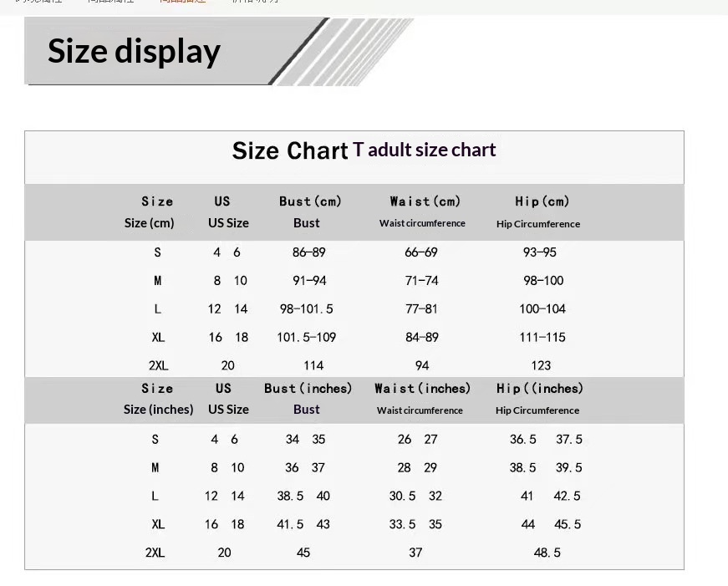The image size is (728, 586).
Task: Select the "30.5 32" waist inches cell
Action: point(415,497)
